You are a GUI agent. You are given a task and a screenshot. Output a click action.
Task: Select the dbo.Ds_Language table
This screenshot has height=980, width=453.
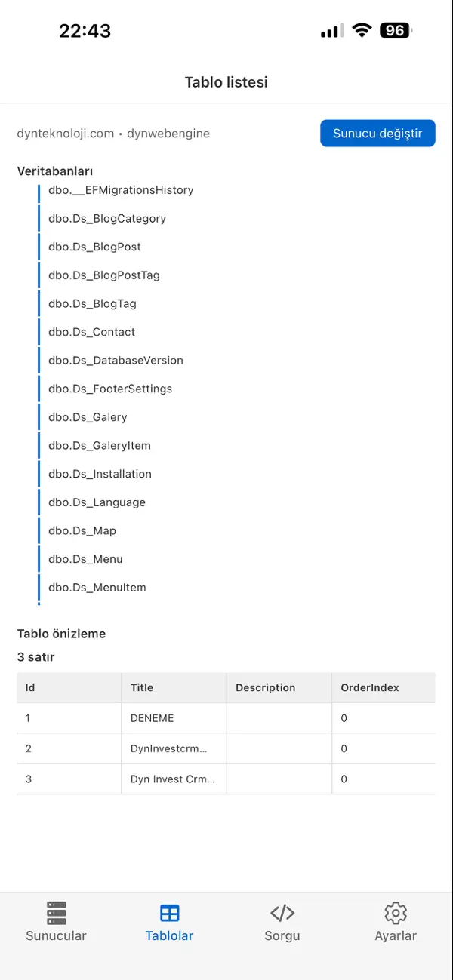click(97, 502)
